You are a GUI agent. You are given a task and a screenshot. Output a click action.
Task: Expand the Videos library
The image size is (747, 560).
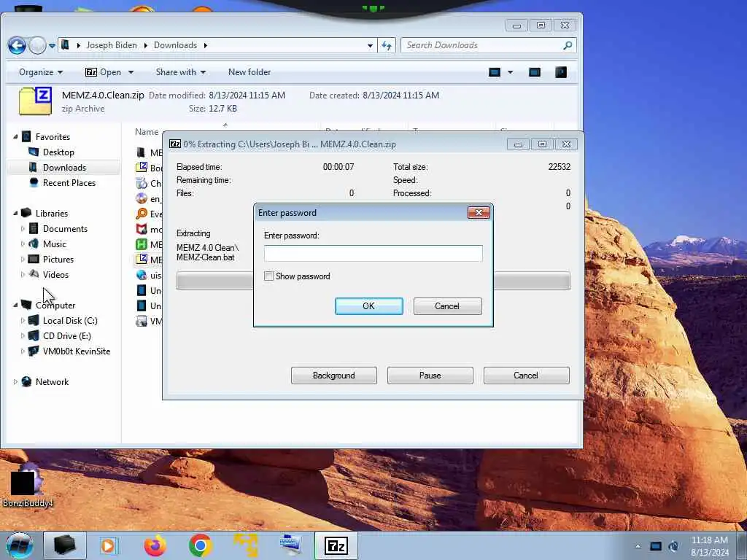point(23,274)
